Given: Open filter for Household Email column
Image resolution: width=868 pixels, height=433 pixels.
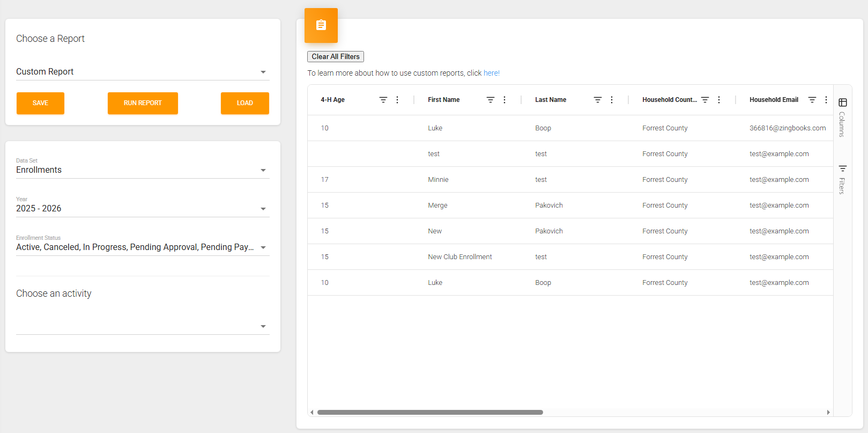Looking at the screenshot, I should [x=812, y=100].
